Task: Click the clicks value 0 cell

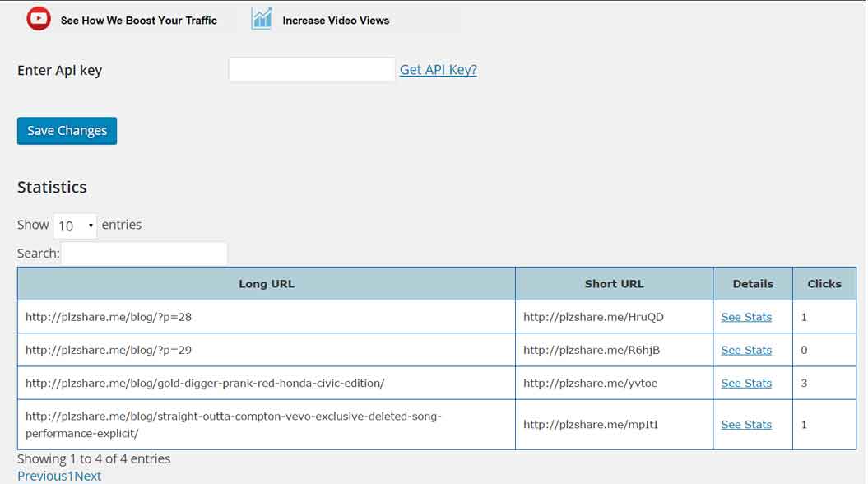Action: 824,350
